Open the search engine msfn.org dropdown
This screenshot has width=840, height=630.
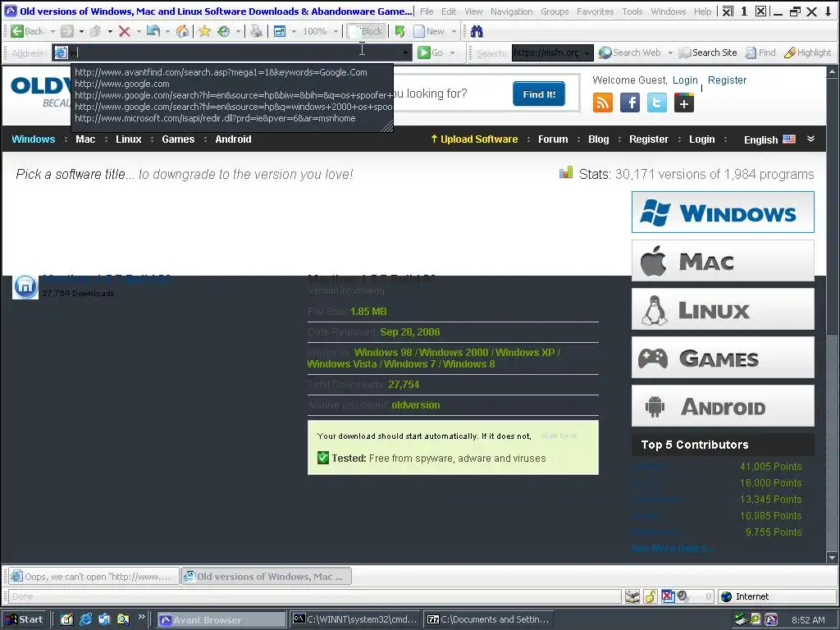[x=587, y=53]
